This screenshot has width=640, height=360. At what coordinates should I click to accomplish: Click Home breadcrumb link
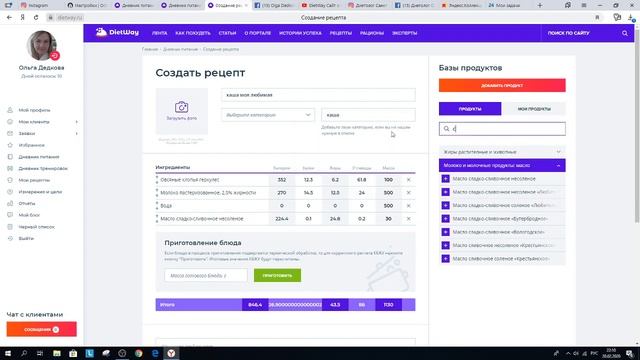pyautogui.click(x=150, y=49)
